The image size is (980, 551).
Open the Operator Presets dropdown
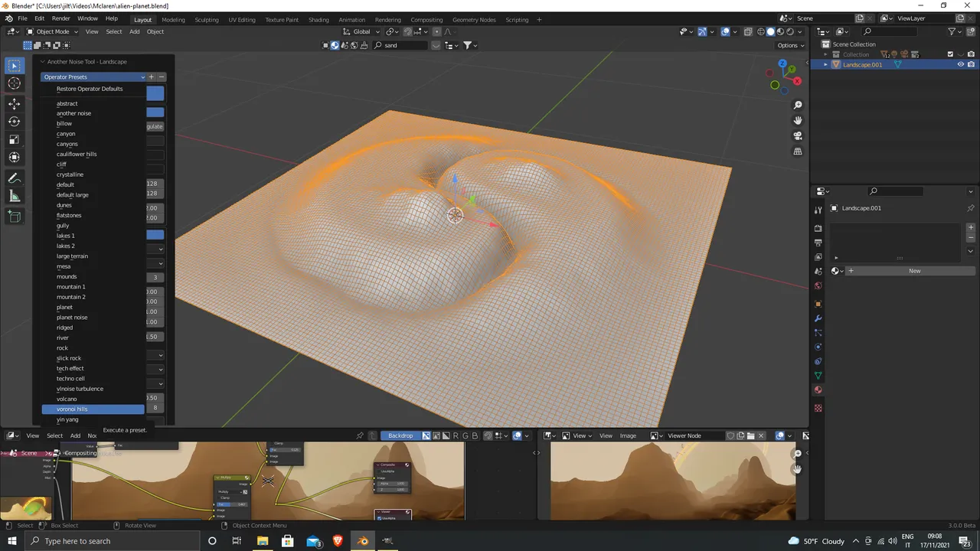pos(93,77)
